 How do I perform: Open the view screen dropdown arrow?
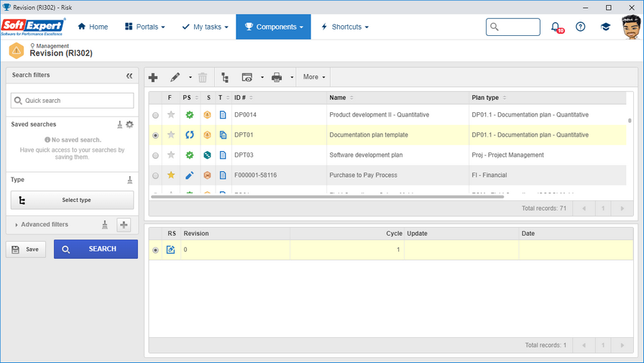[x=262, y=77]
